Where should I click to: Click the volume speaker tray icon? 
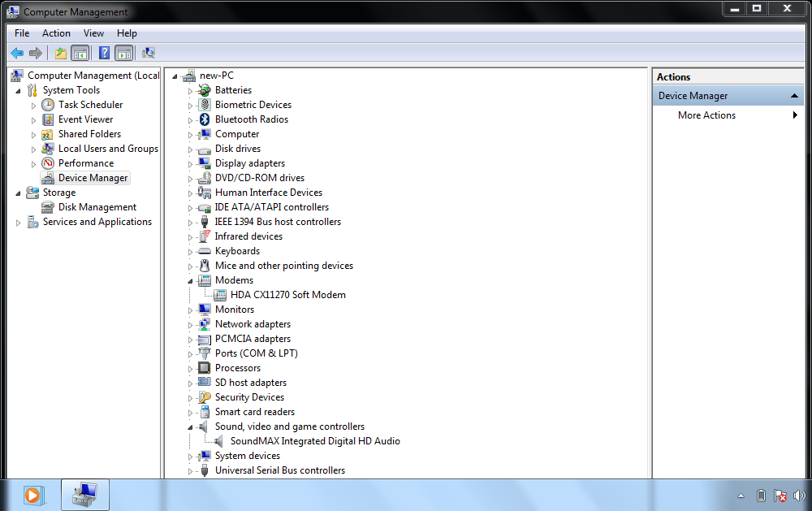(800, 496)
